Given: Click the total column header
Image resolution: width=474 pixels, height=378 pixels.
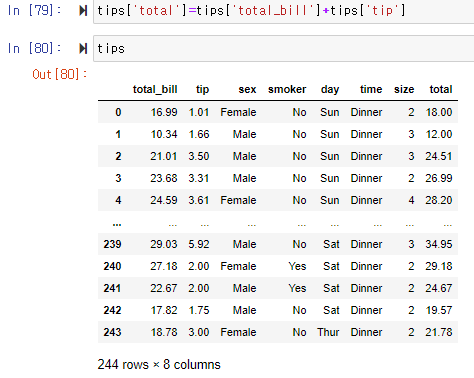Looking at the screenshot, I should click(x=441, y=89).
